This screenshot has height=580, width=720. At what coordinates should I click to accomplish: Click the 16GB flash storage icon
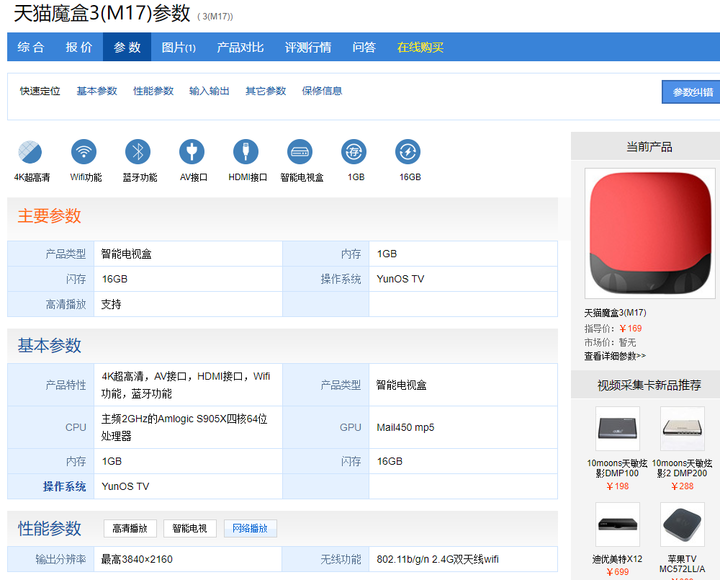click(x=408, y=152)
